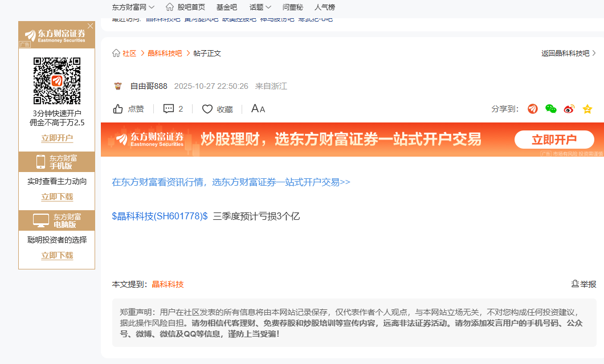The width and height of the screenshot is (604, 364).
Task: Open stock tag $晶科科技(SH601778)$
Action: pos(160,216)
